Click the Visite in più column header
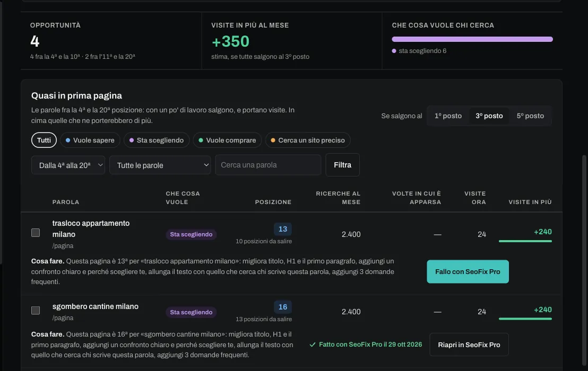The width and height of the screenshot is (588, 371). [x=530, y=202]
